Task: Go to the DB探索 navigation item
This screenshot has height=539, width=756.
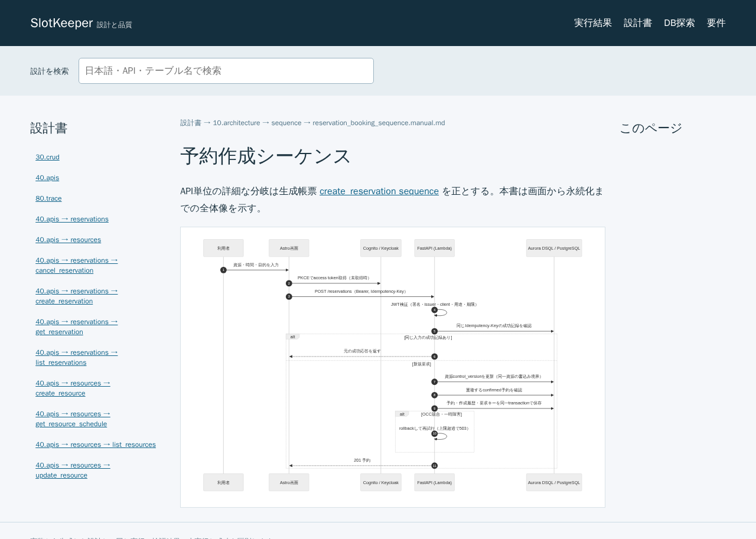Action: coord(679,23)
